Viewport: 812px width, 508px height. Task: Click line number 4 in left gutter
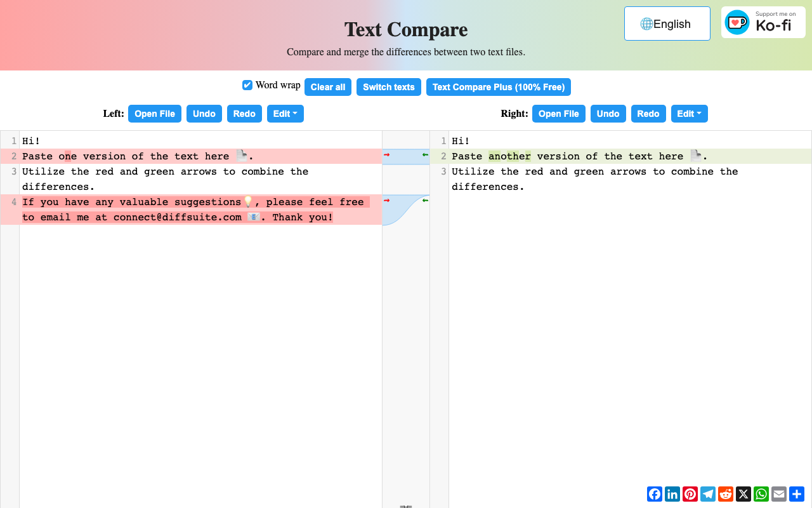[14, 202]
